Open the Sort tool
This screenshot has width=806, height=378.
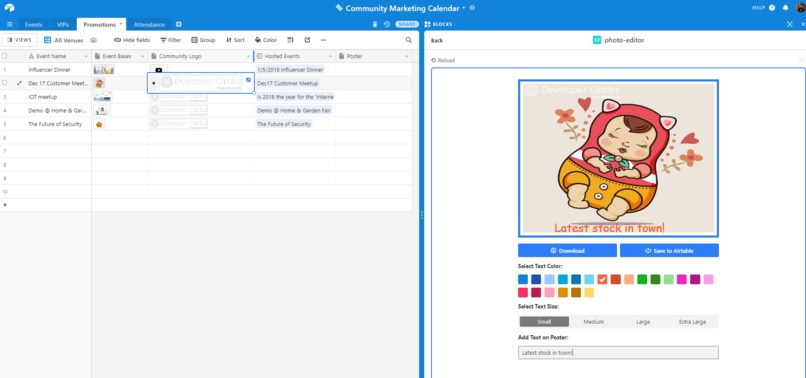click(x=235, y=40)
